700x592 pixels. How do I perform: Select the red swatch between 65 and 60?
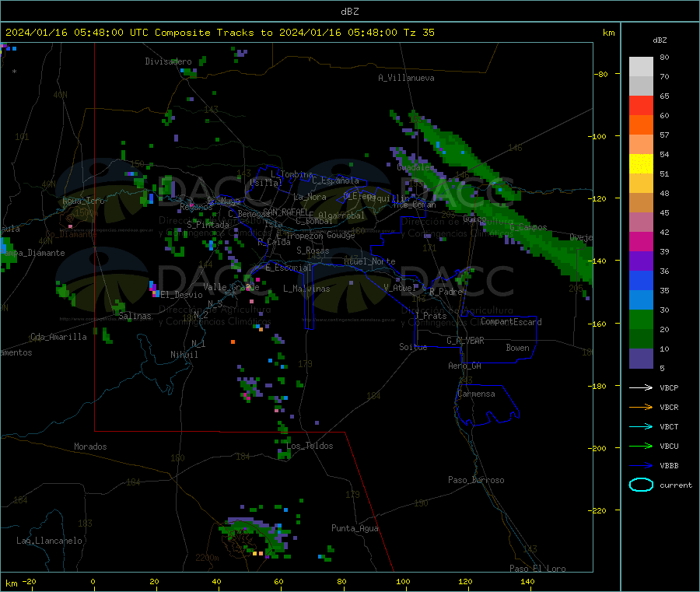point(641,105)
